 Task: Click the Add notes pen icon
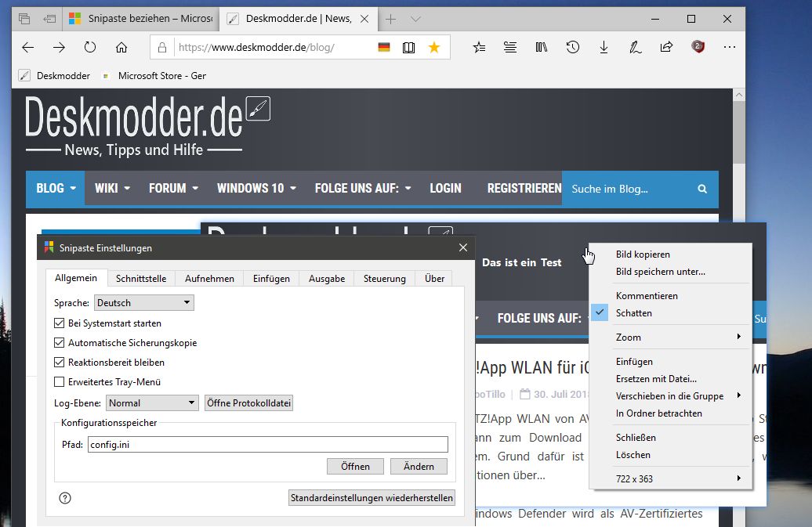tap(636, 48)
